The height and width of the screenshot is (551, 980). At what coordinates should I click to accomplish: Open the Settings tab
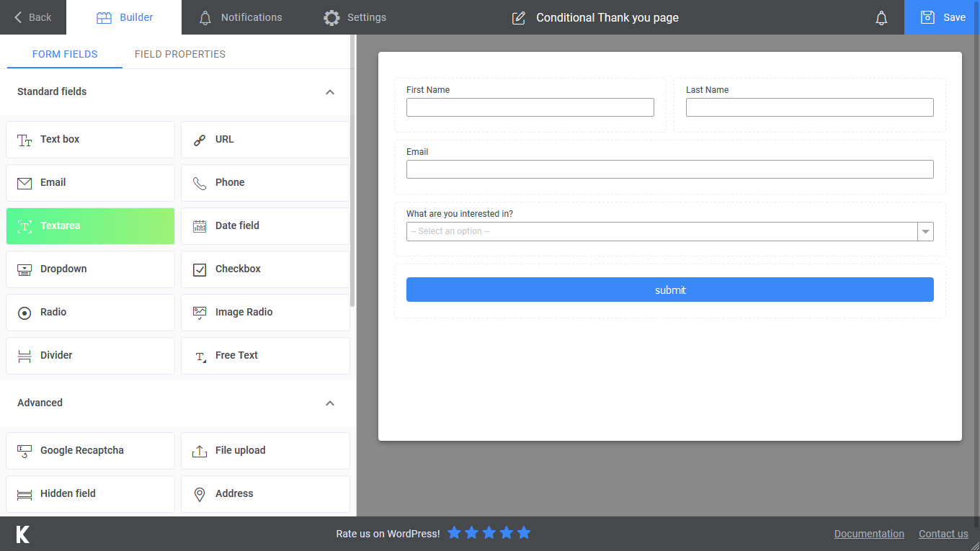pos(355,17)
